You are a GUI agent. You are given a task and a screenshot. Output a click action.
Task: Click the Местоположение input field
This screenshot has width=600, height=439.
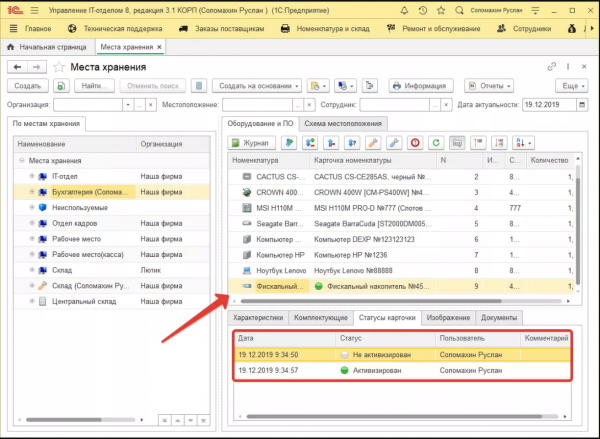[258, 104]
